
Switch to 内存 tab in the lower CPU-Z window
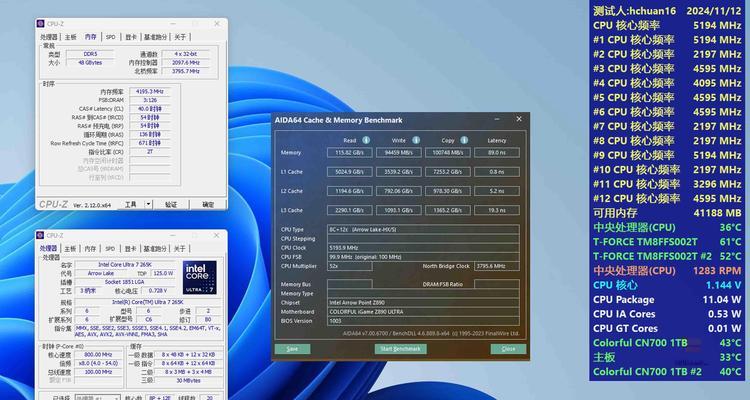[x=90, y=249]
